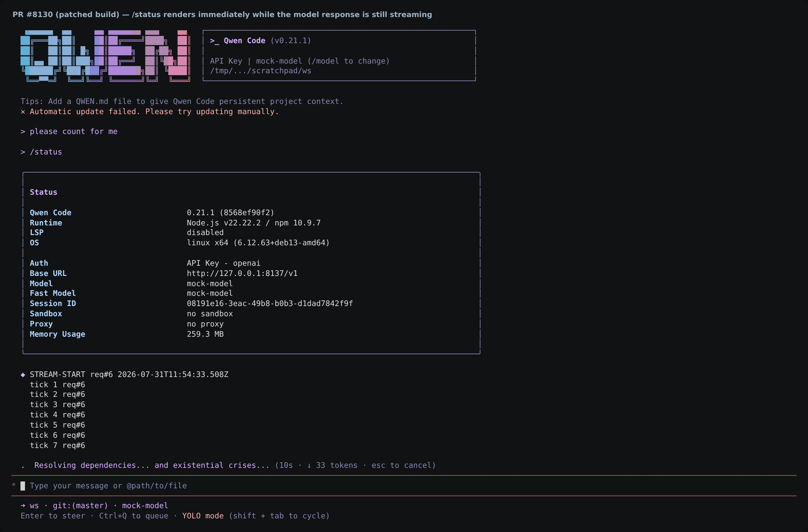Click the arrow glyph before ws in footer

23,506
